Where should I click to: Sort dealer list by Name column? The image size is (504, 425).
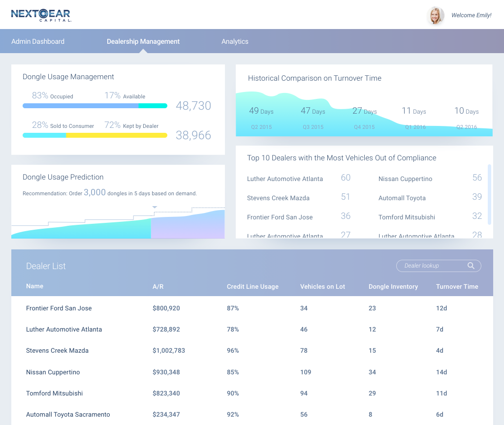[x=35, y=286]
